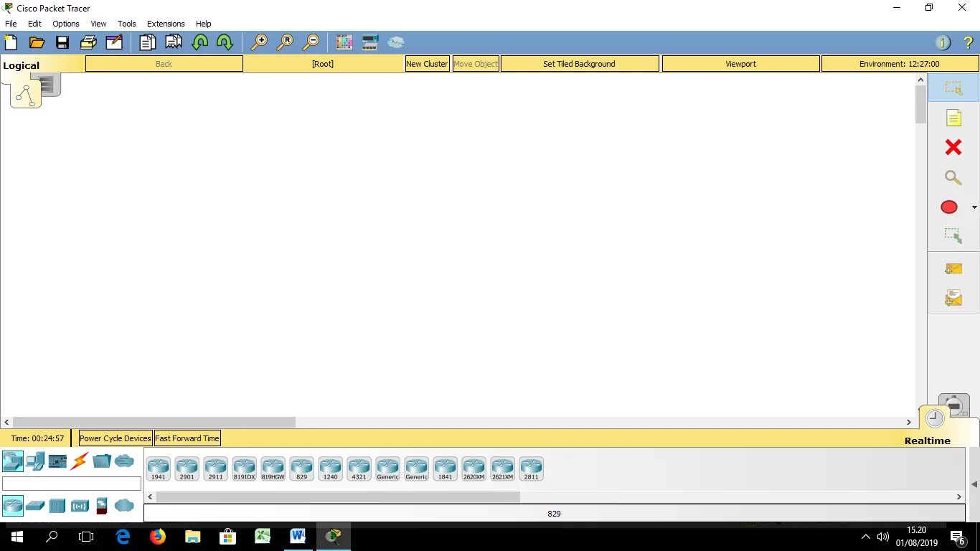The height and width of the screenshot is (551, 980).
Task: Open the network information icon
Action: [x=943, y=43]
